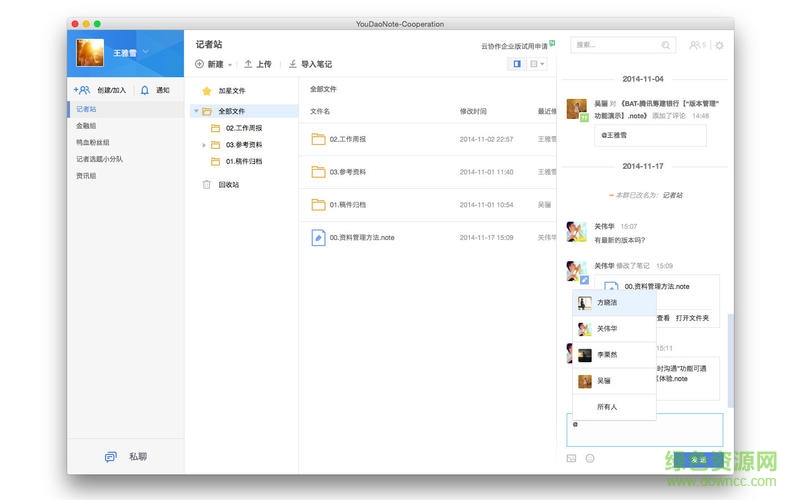Image resolution: width=800 pixels, height=500 pixels.
Task: Click the 创建/加入 group icon
Action: [82, 90]
